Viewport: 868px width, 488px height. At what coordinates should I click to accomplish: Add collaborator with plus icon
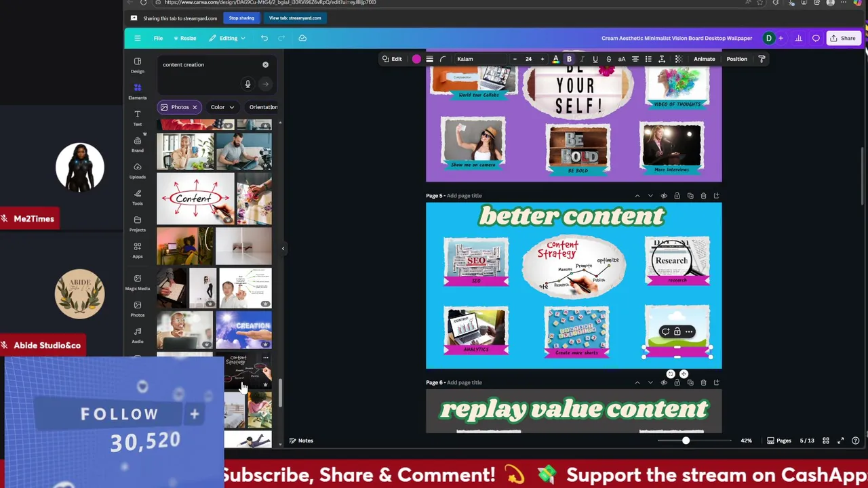pyautogui.click(x=781, y=38)
